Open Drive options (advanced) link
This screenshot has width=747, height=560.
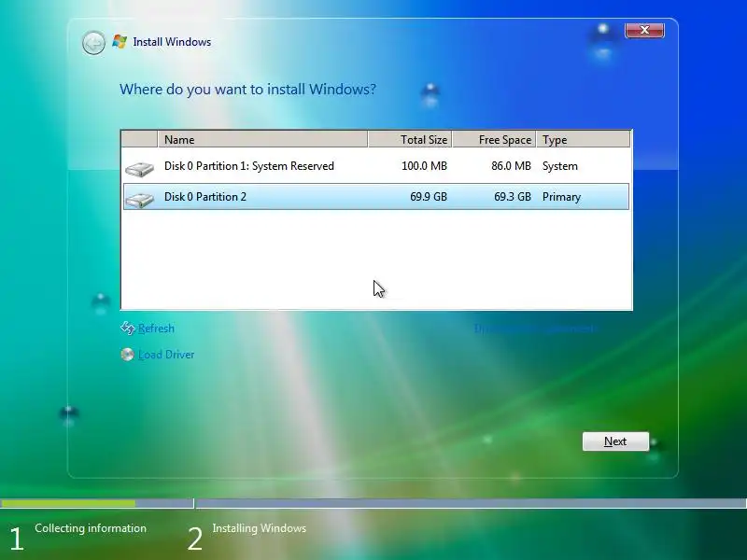click(534, 329)
